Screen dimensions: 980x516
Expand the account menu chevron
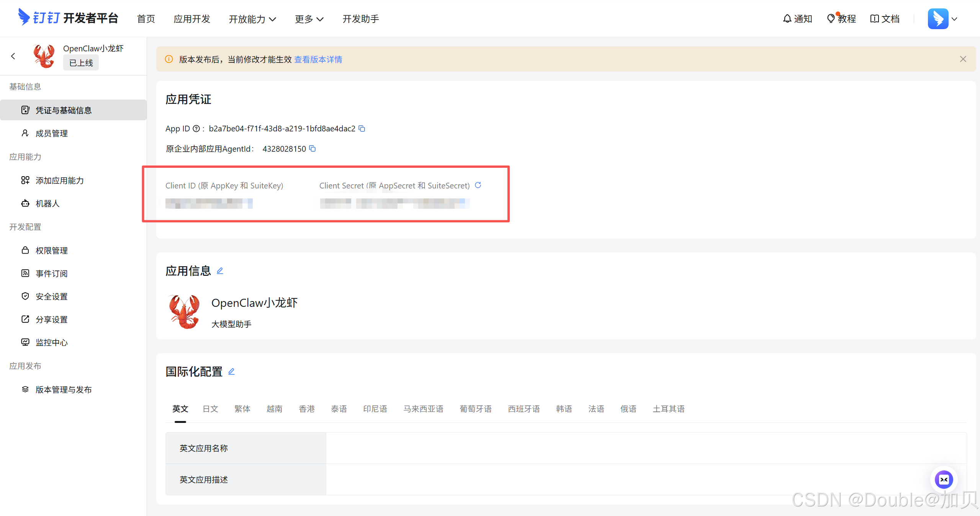click(954, 19)
